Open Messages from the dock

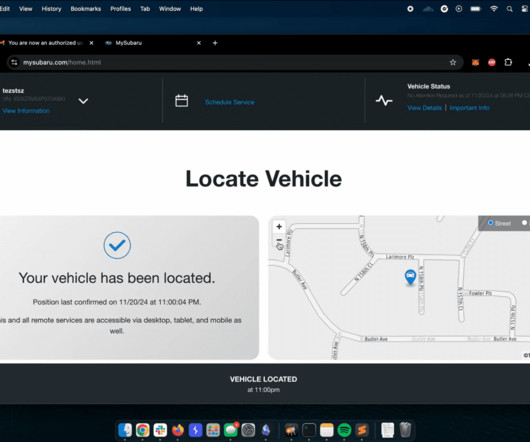click(x=231, y=430)
